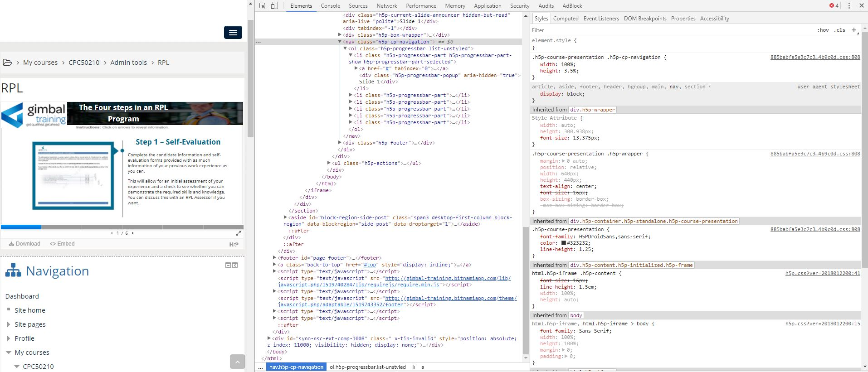The height and width of the screenshot is (372, 868).
Task: Dock the Navigation block with the arrow icon
Action: (235, 265)
